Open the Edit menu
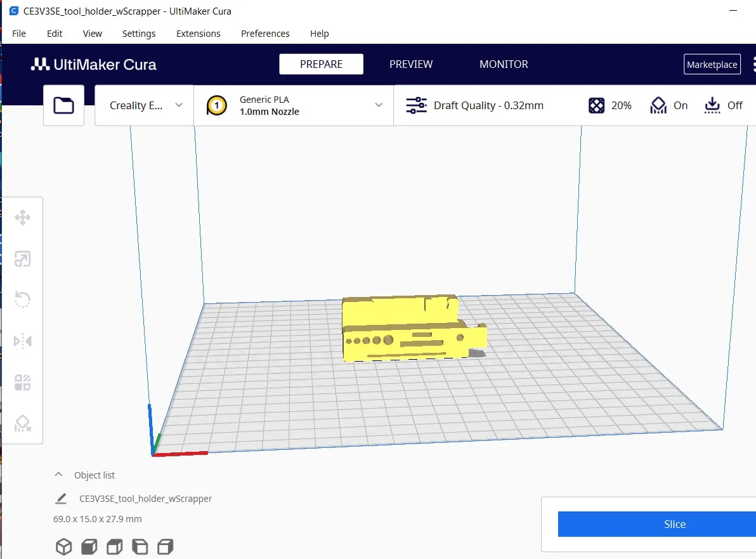The image size is (756, 559). [55, 33]
